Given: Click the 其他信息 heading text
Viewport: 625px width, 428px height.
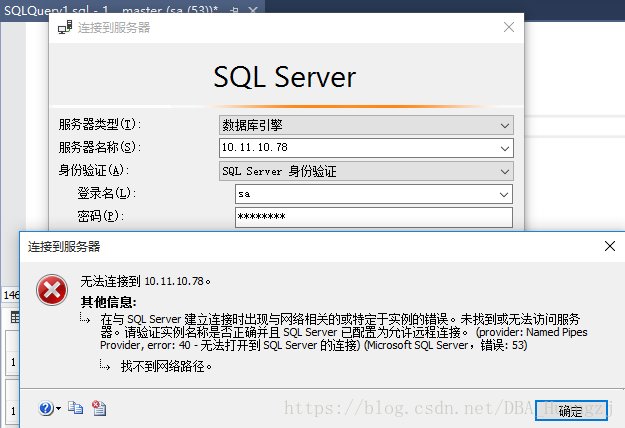Looking at the screenshot, I should (108, 302).
